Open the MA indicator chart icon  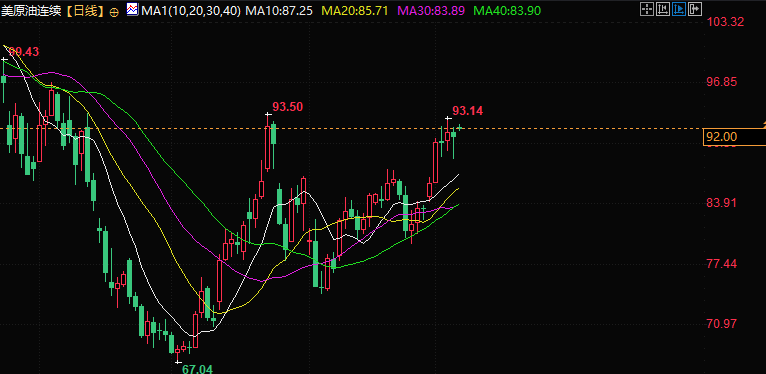(132, 9)
